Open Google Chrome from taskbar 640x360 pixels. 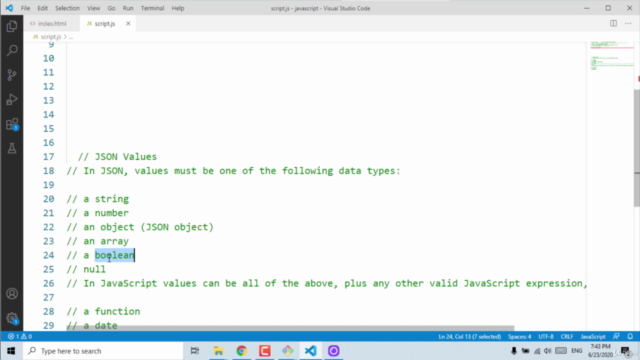(242, 351)
